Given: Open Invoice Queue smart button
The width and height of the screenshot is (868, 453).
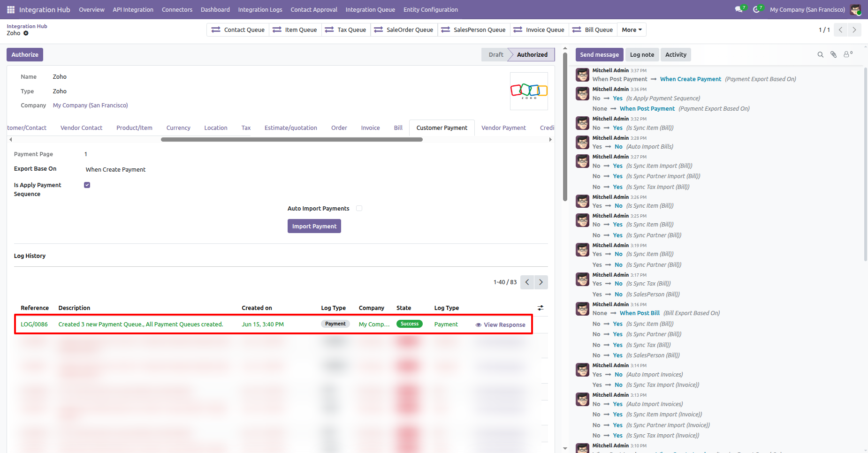Looking at the screenshot, I should [540, 30].
